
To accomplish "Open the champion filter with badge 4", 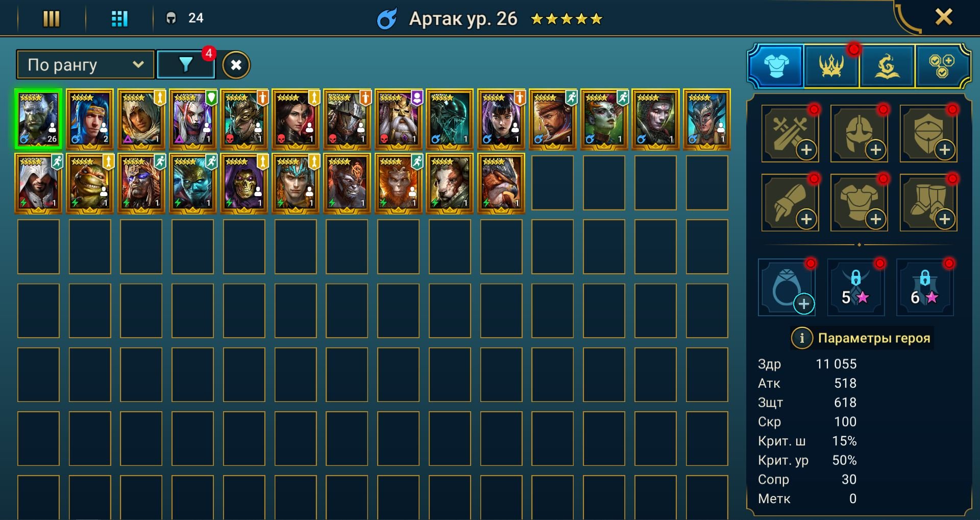I will [186, 64].
